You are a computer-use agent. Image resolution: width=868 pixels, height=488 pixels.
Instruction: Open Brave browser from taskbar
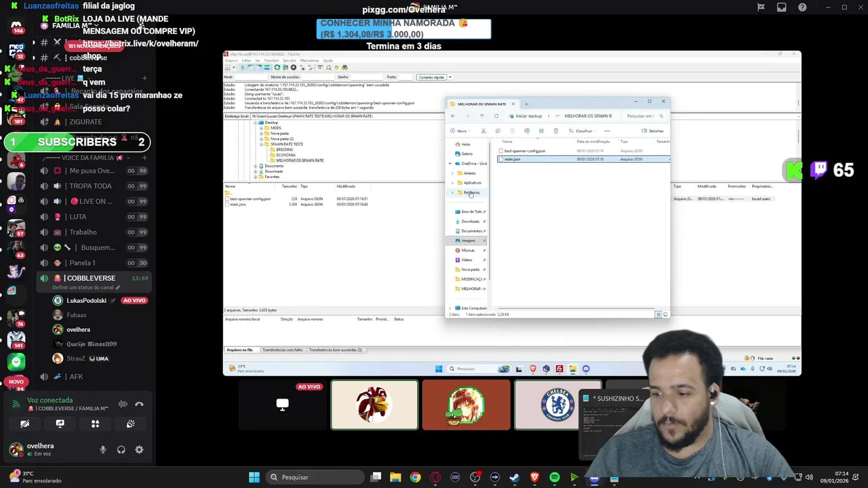coord(534,477)
